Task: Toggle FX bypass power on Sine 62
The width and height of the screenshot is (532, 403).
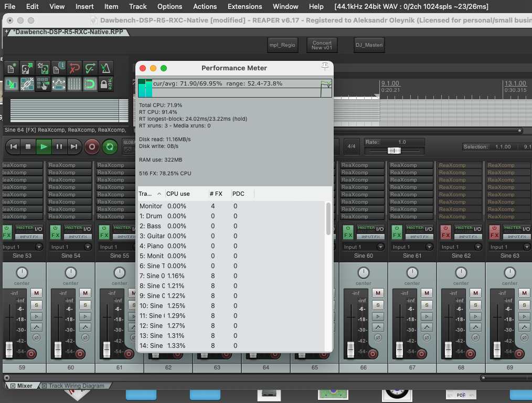Action: click(446, 228)
